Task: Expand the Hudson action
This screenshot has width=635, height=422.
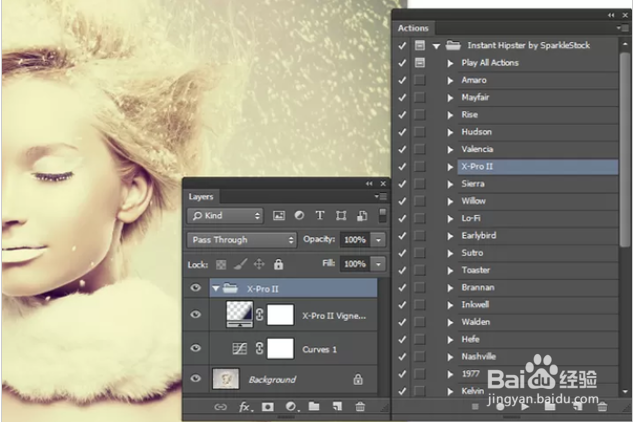Action: [x=450, y=132]
